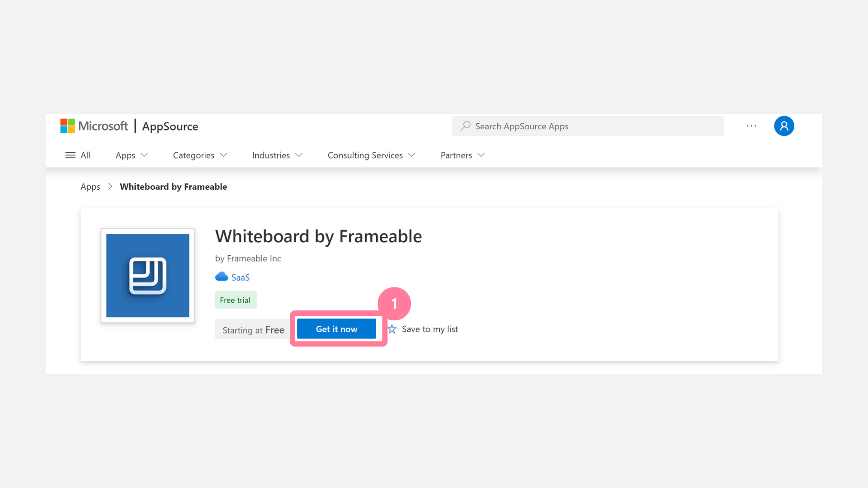
Task: Click the AppSource title link
Action: point(170,126)
